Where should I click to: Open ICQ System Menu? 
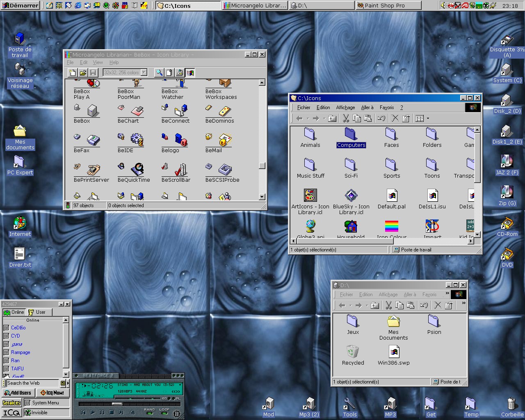pyautogui.click(x=47, y=403)
